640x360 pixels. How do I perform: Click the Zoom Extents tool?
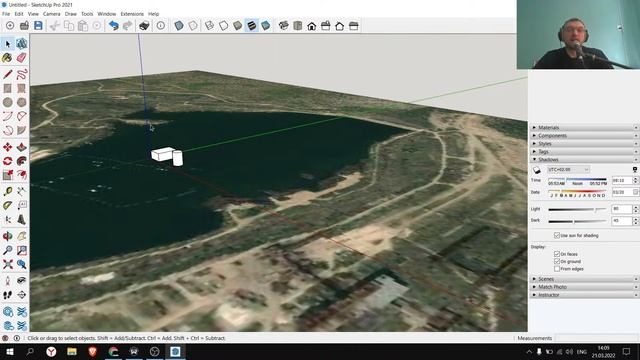8,264
